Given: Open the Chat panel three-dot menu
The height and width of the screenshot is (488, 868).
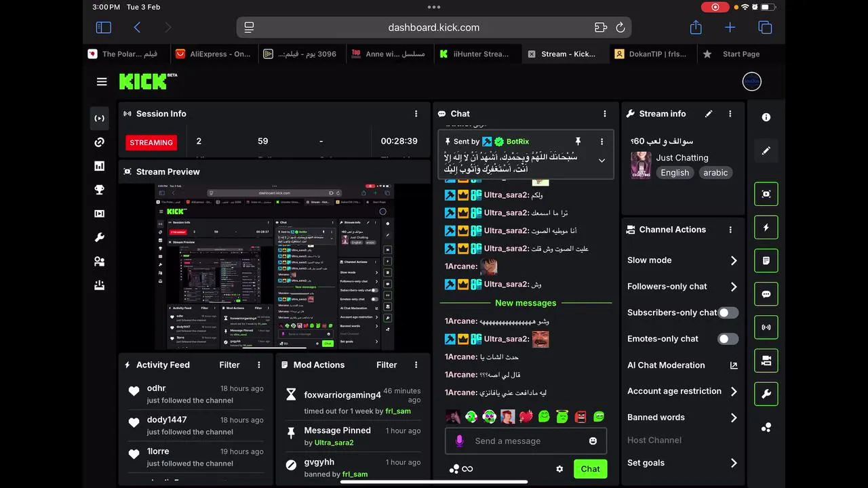Looking at the screenshot, I should pos(605,114).
